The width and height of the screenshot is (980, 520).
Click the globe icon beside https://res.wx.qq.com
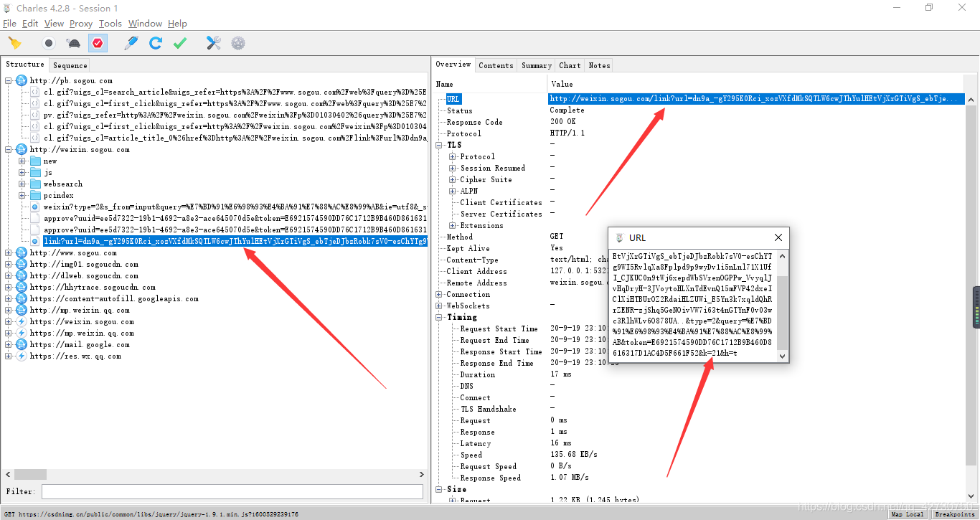click(21, 356)
